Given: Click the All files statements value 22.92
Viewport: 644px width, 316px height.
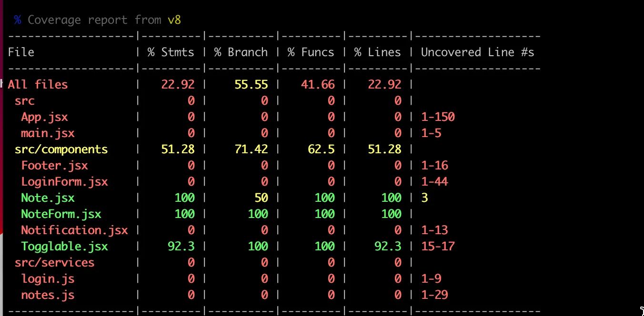Looking at the screenshot, I should 178,85.
